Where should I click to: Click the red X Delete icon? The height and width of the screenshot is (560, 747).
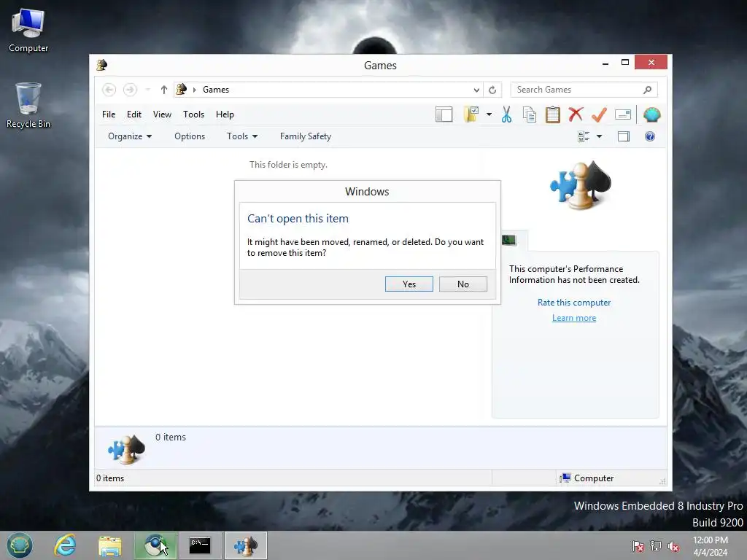[x=576, y=114]
